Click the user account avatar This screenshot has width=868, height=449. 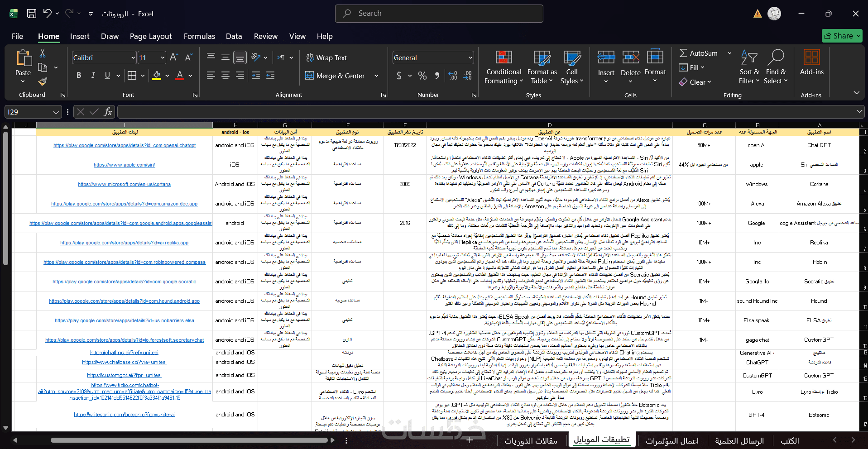click(774, 14)
